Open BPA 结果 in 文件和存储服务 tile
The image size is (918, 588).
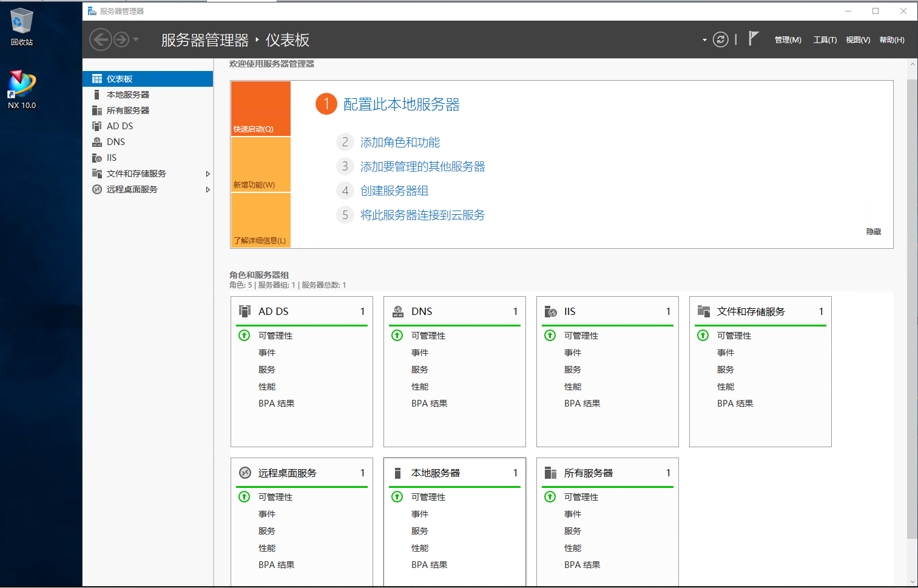(x=735, y=404)
